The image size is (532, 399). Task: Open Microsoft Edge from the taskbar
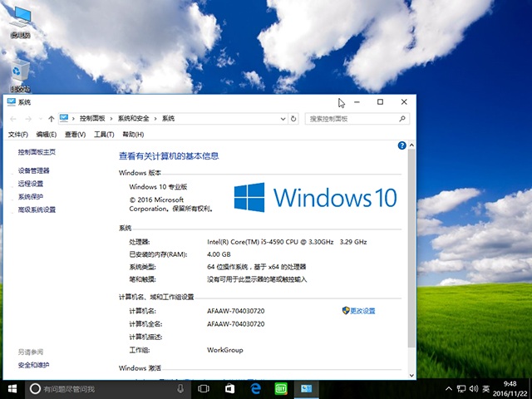(255, 388)
